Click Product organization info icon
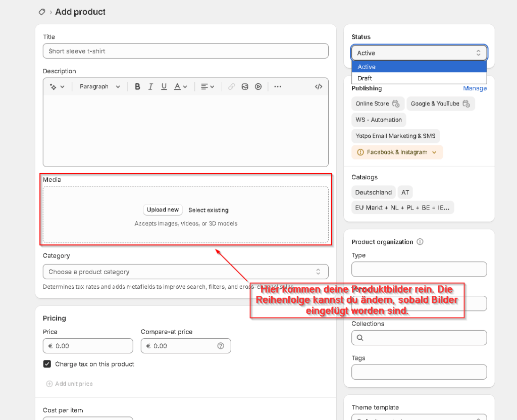This screenshot has height=420, width=517. click(x=420, y=242)
